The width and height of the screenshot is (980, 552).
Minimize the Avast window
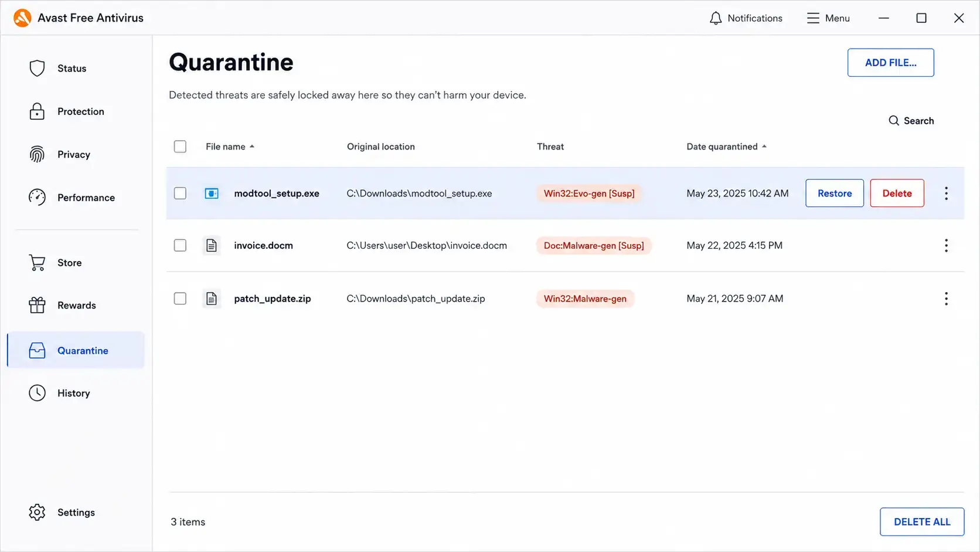click(884, 18)
